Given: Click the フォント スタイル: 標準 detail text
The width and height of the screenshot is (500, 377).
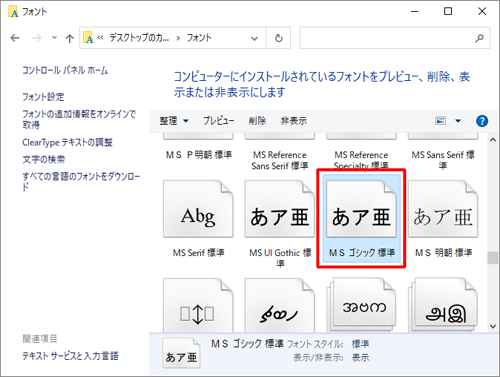Looking at the screenshot, I should (328, 344).
